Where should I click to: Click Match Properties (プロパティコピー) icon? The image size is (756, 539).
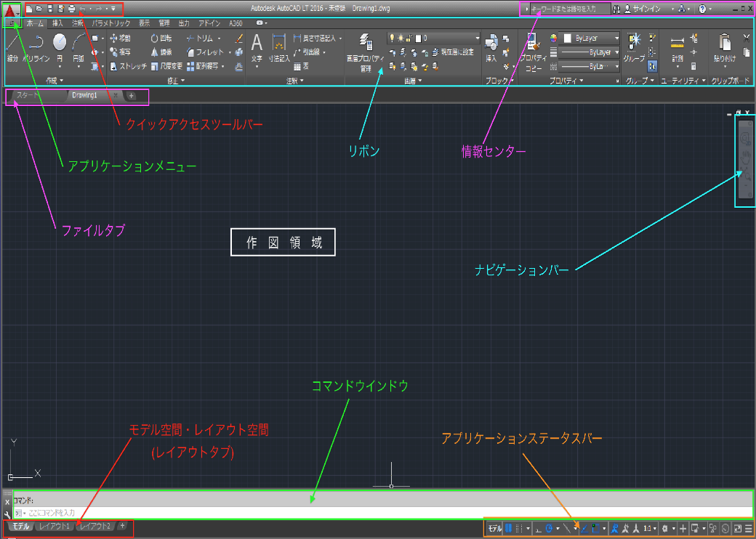[x=534, y=52]
